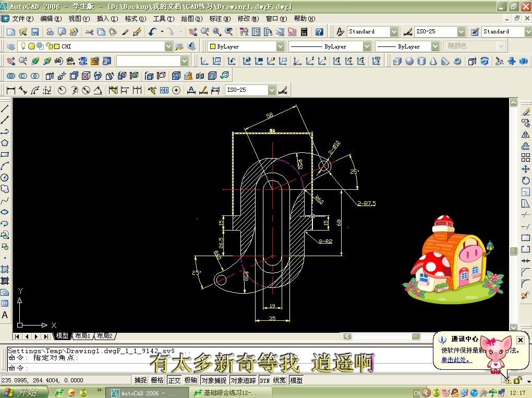Click the Erase modify tool
Screen dimensions: 532x398
click(x=526, y=111)
